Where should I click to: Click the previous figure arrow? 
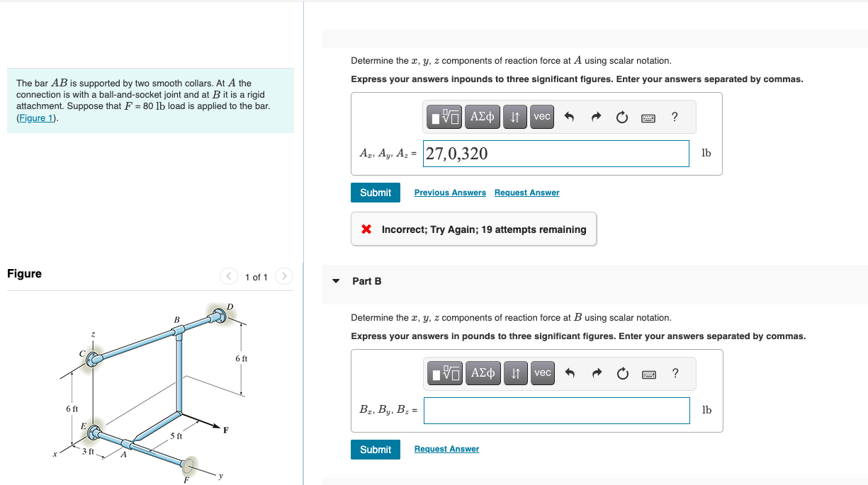[x=228, y=277]
